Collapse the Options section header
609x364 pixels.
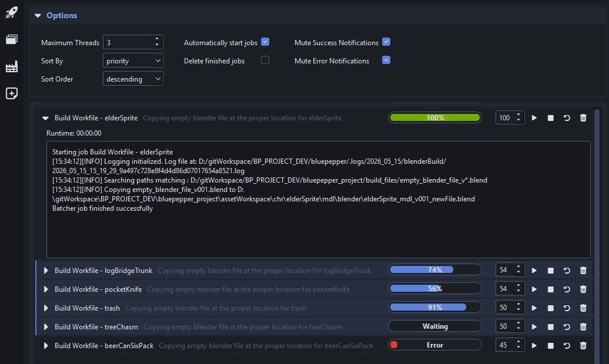[x=38, y=15]
